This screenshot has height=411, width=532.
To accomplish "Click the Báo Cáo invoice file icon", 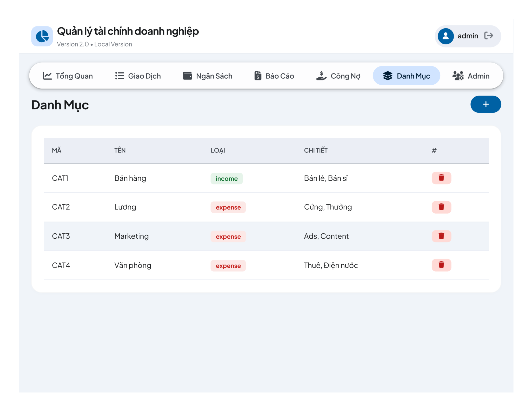I will point(258,76).
